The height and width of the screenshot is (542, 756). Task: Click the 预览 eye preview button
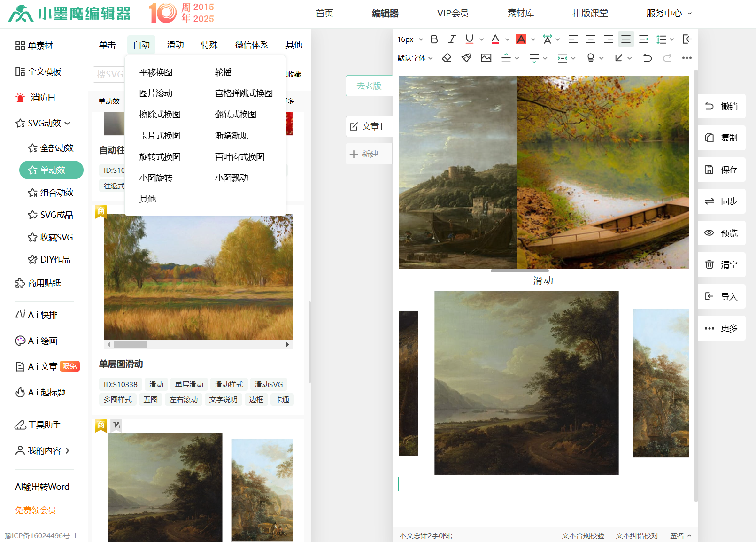tap(721, 233)
